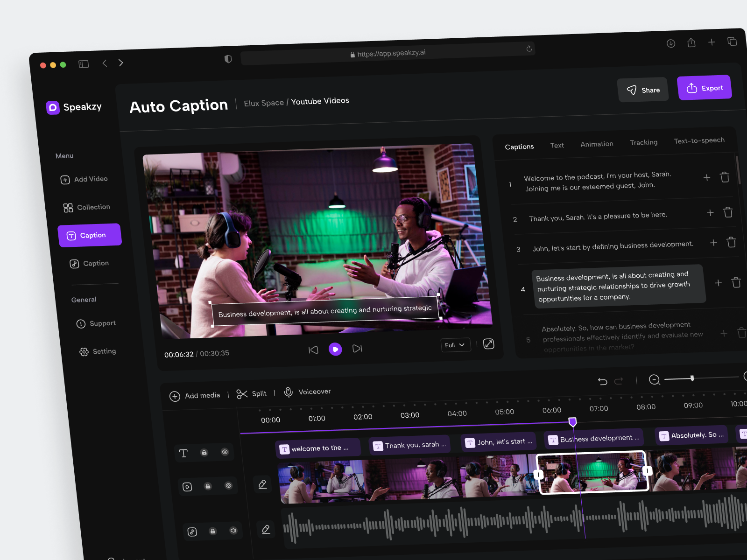Viewport: 747px width, 560px height.
Task: Switch to the Animation tab
Action: (597, 144)
